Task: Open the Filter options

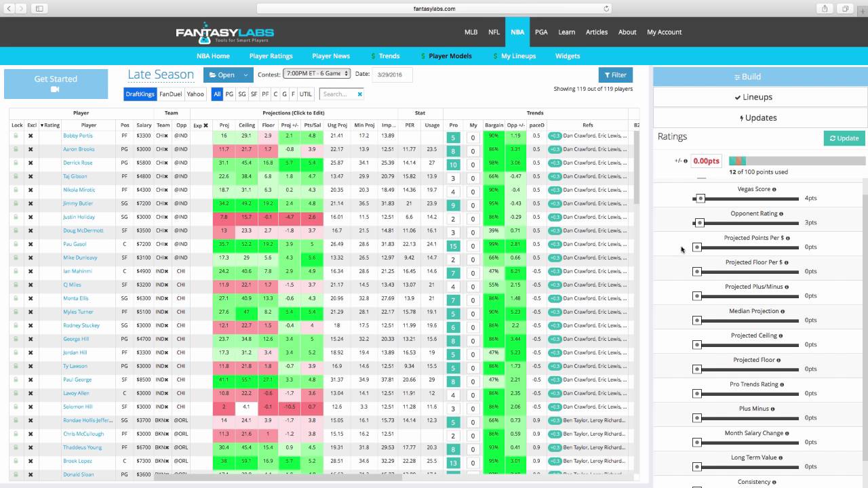Action: 615,75
